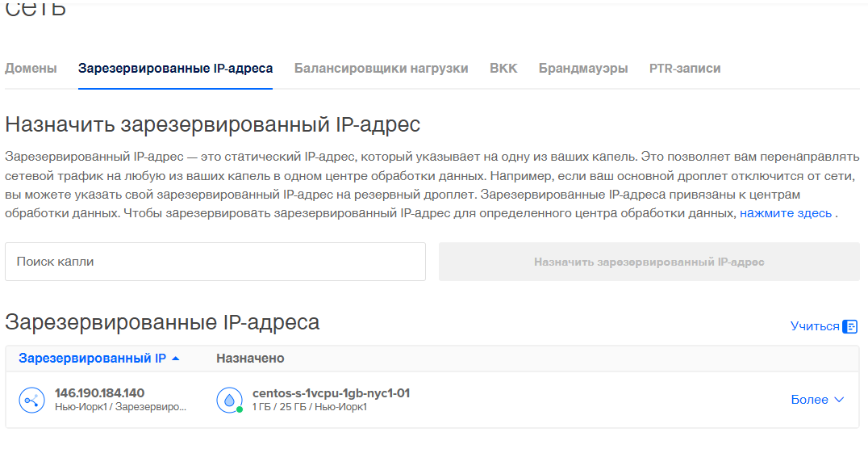Click the Назначено column header

pos(250,359)
